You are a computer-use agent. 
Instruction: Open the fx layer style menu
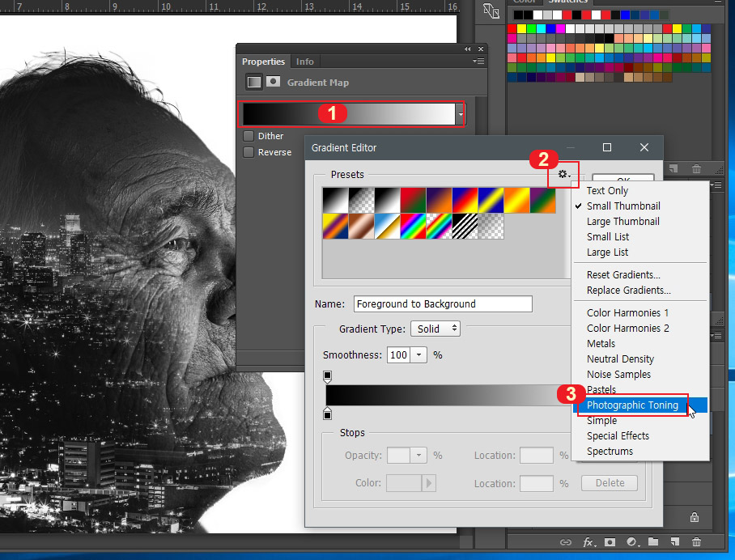[x=588, y=542]
